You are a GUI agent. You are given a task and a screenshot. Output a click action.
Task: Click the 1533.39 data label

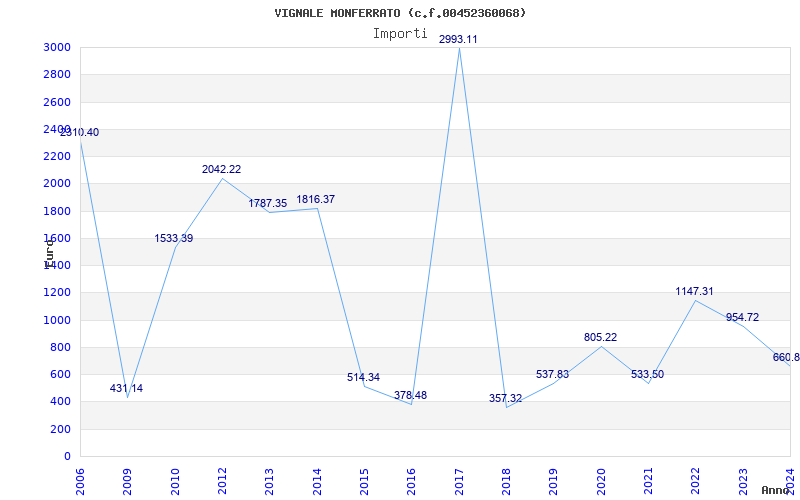click(173, 238)
